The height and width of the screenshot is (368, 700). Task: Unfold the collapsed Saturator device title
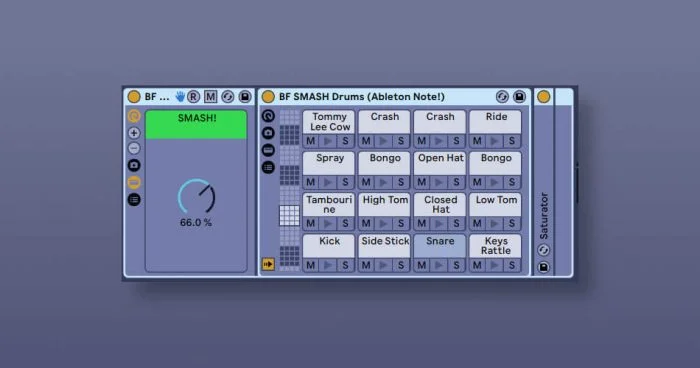coord(543,216)
